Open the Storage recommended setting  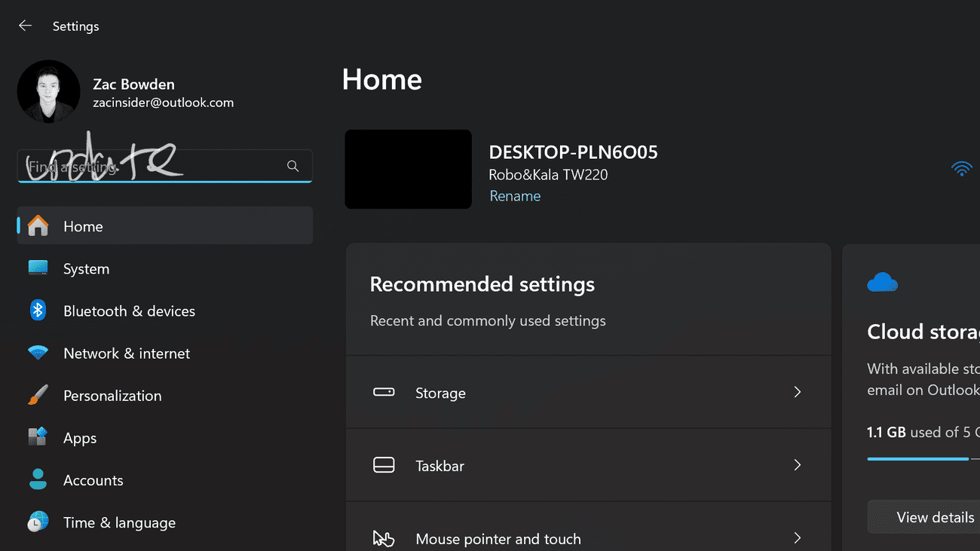588,392
